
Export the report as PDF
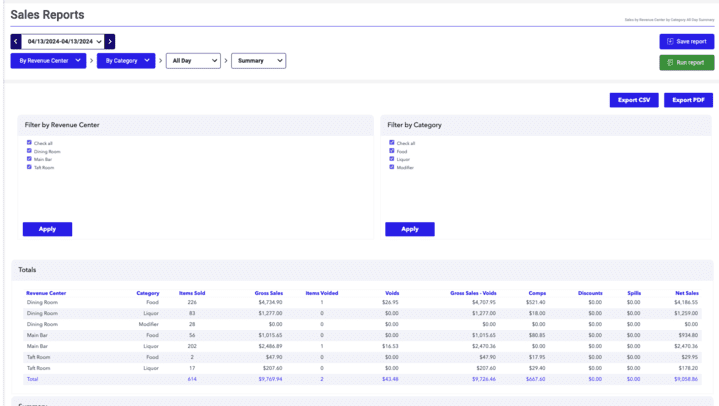pyautogui.click(x=688, y=100)
